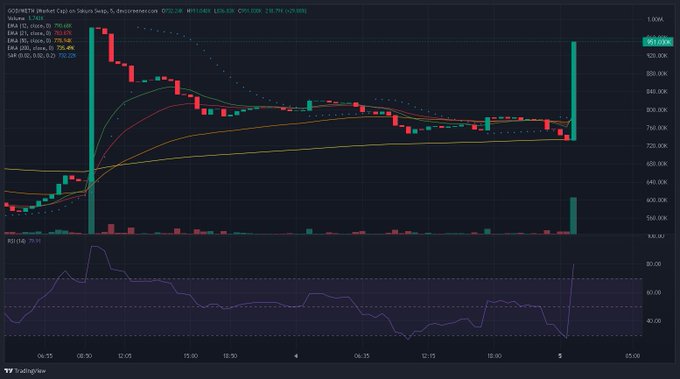Click the 680.00K price axis label
Screen dimensions: 680x379
(657, 164)
